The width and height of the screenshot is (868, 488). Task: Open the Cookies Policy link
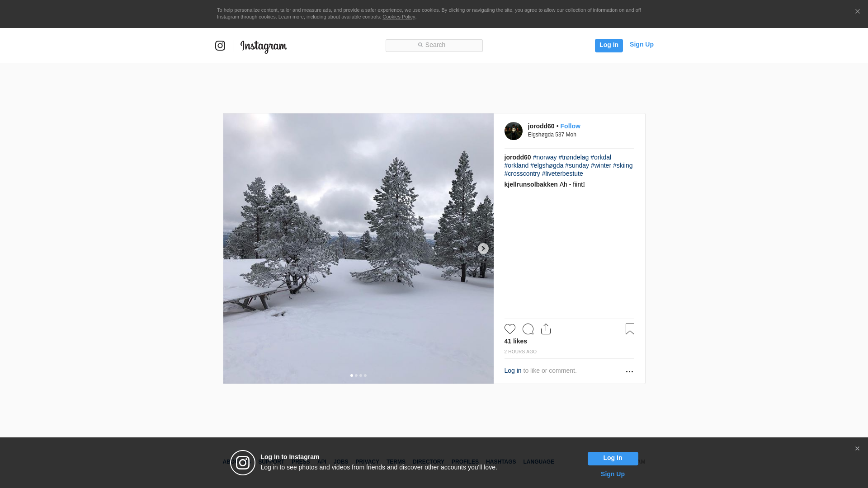398,17
